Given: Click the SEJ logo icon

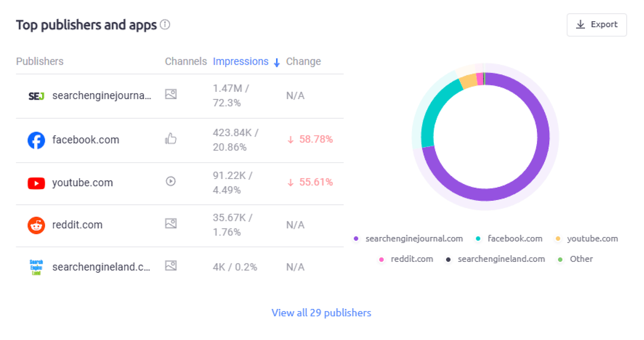Looking at the screenshot, I should (36, 96).
